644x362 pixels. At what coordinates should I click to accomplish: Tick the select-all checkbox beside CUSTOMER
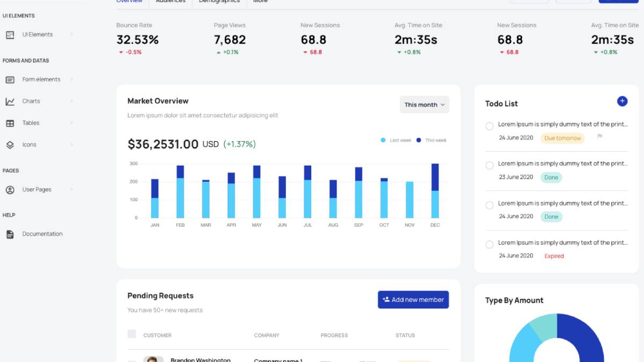point(131,334)
